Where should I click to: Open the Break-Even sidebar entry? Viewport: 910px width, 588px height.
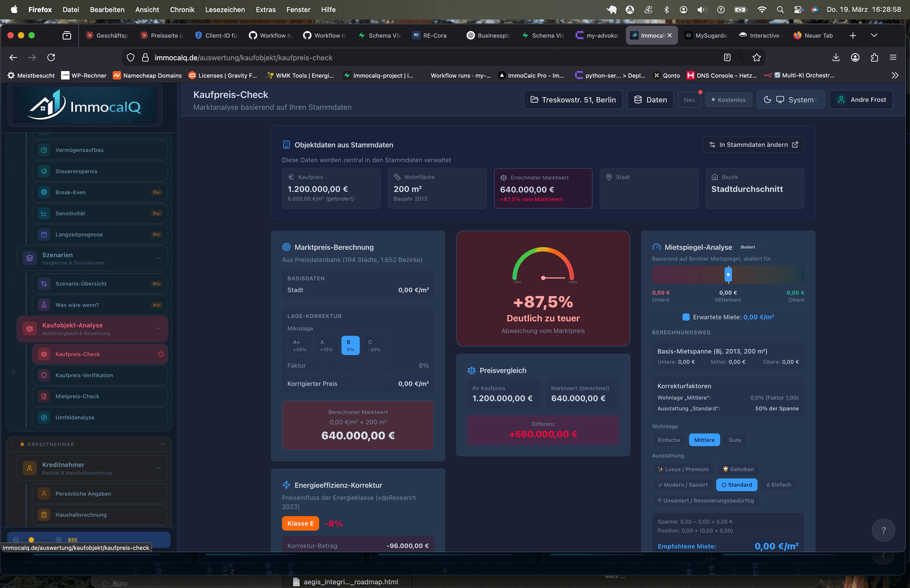pyautogui.click(x=100, y=192)
